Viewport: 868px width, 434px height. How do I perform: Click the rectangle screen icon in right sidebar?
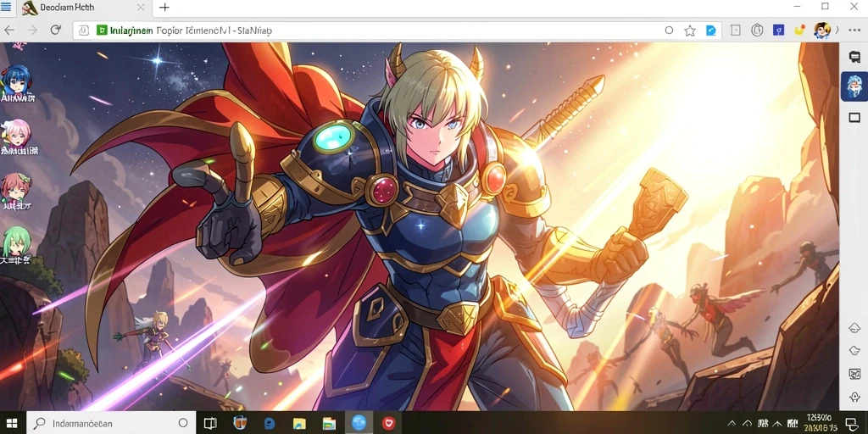point(854,117)
